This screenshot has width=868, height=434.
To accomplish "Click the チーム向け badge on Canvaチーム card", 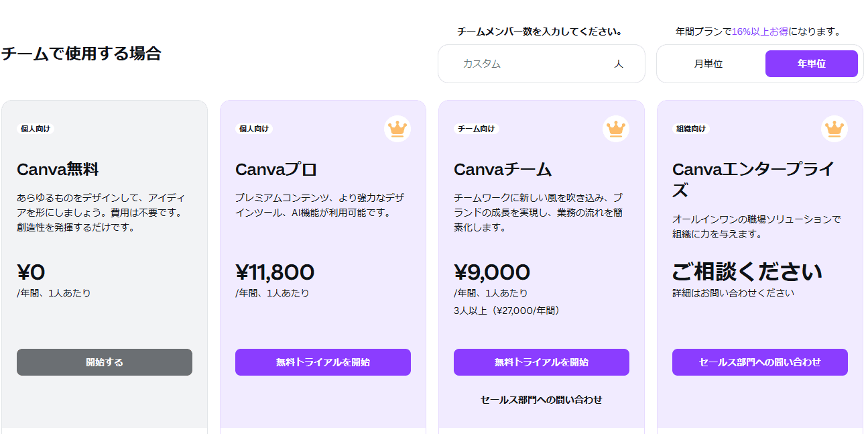I will coord(476,129).
